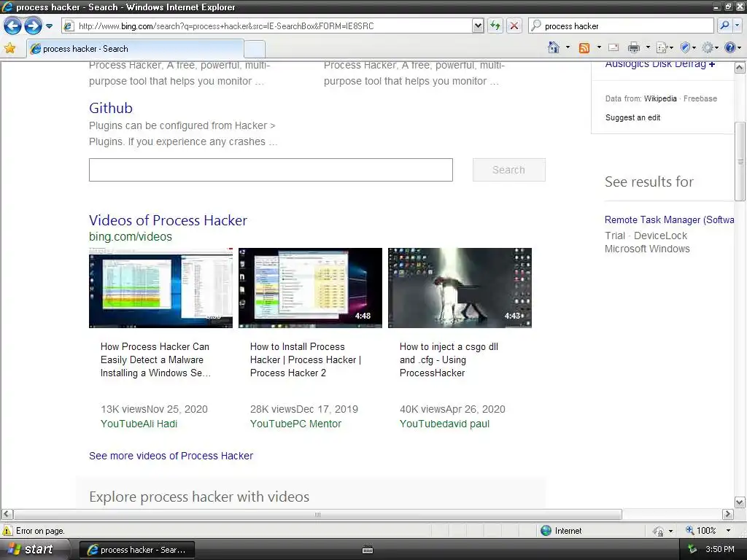747x560 pixels.
Task: Open the Help question mark menu
Action: point(732,47)
